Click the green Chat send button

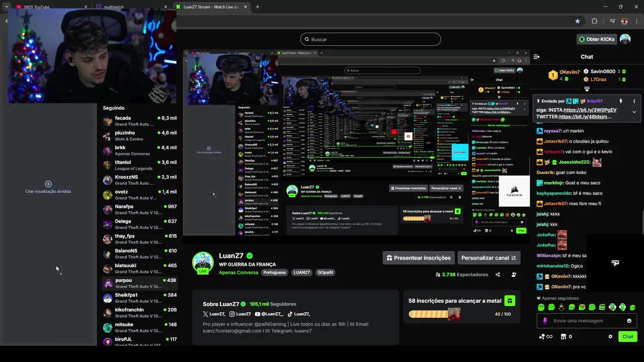628,337
